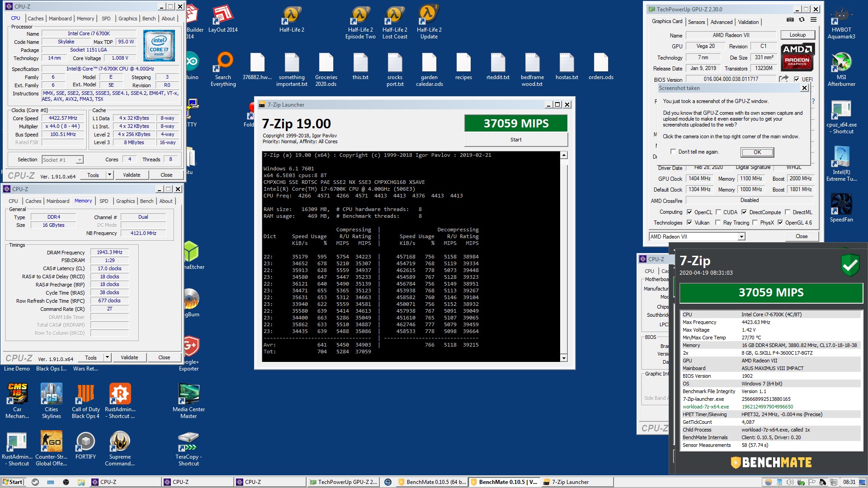Toggle the PhysX checkbox
The height and width of the screenshot is (488, 868).
pos(755,223)
